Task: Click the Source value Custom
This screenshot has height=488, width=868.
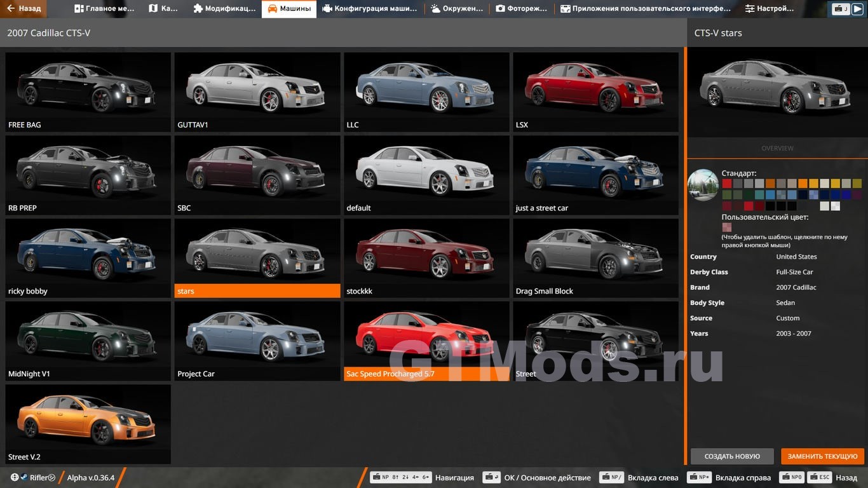Action: [788, 318]
